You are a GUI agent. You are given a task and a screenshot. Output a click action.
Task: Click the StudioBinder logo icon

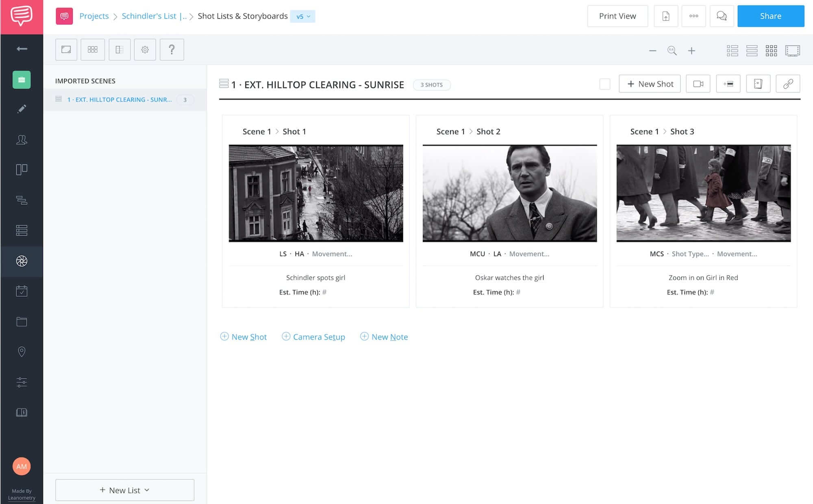pyautogui.click(x=22, y=16)
